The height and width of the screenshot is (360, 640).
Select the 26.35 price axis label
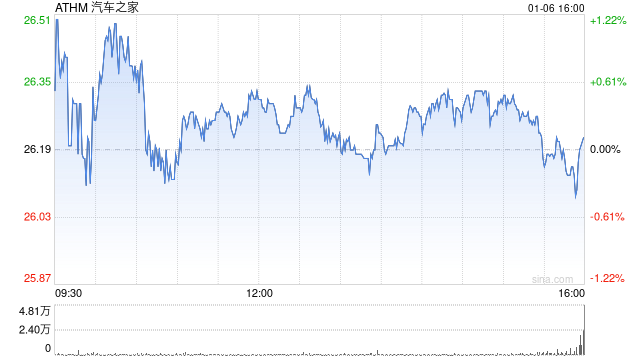pyautogui.click(x=37, y=82)
